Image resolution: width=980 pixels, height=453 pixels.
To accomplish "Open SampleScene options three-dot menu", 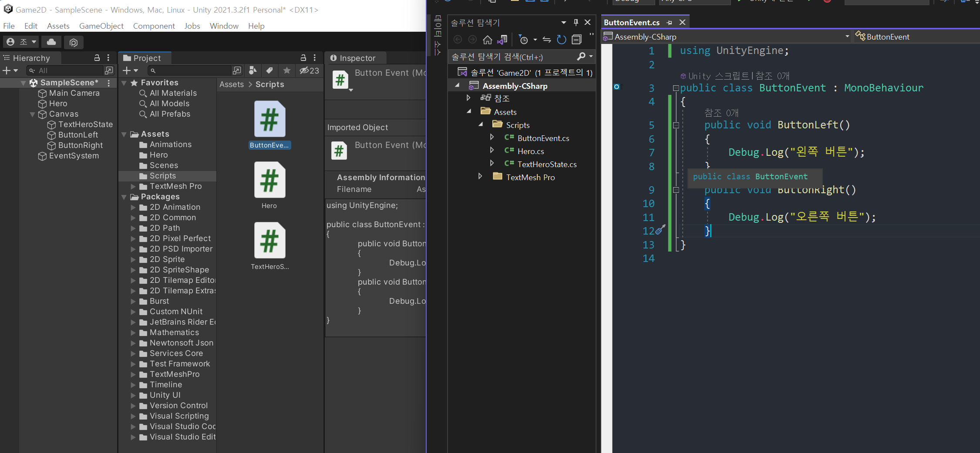I will (109, 83).
